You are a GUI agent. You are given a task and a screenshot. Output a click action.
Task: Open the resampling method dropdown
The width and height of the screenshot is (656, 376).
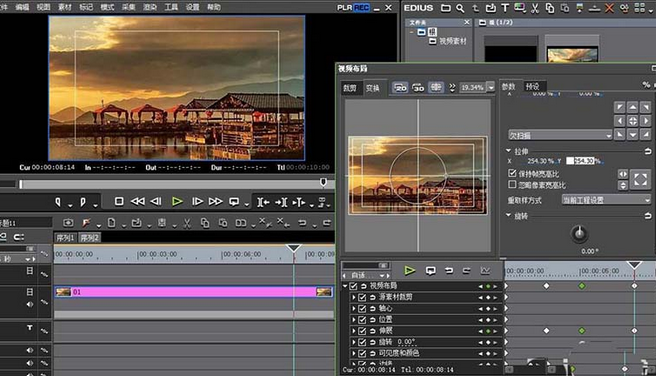click(x=605, y=200)
